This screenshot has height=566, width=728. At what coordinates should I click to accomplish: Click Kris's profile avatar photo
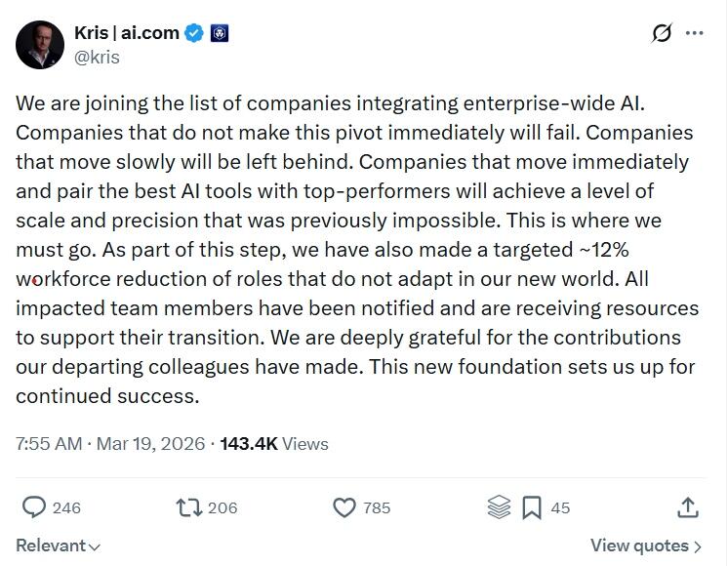[x=40, y=44]
